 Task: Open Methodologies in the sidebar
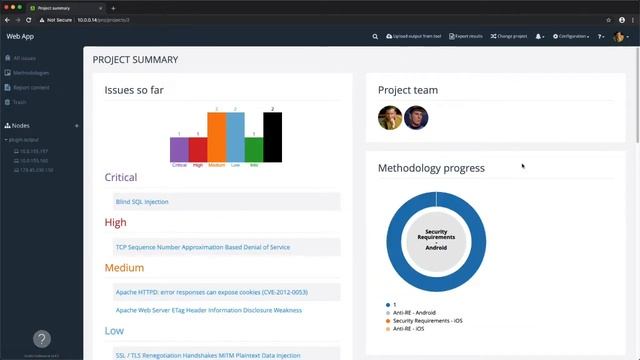[x=27, y=73]
